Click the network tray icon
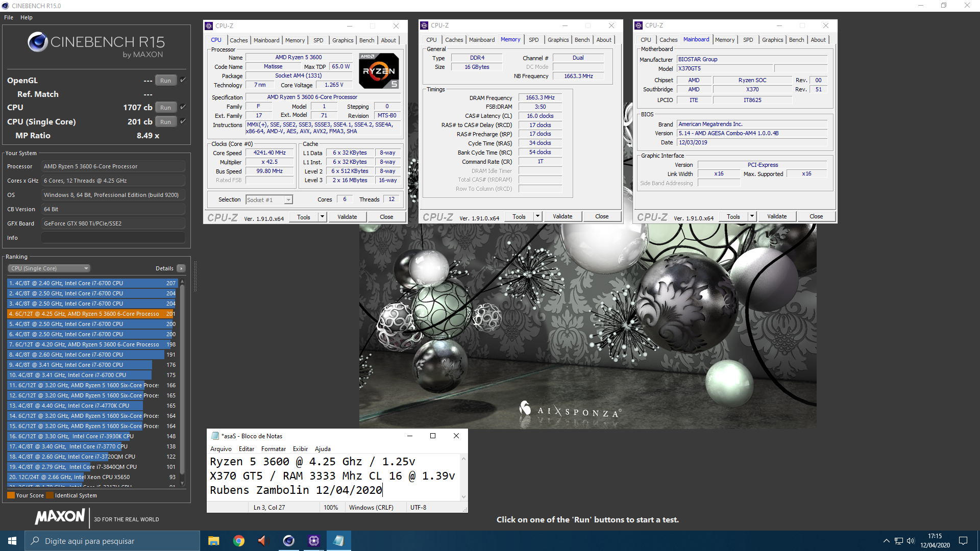The width and height of the screenshot is (980, 551). click(x=899, y=541)
